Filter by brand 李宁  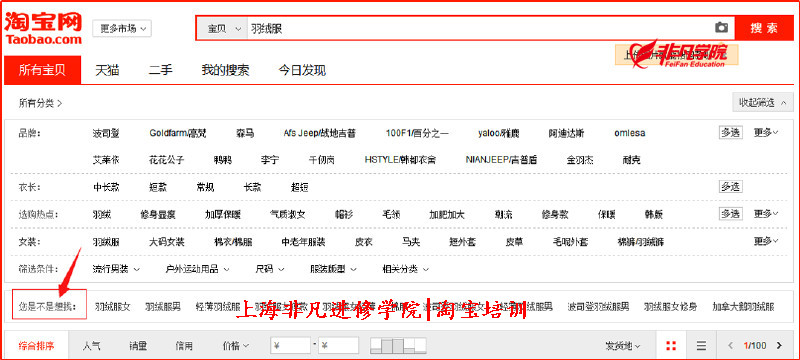coord(269,160)
